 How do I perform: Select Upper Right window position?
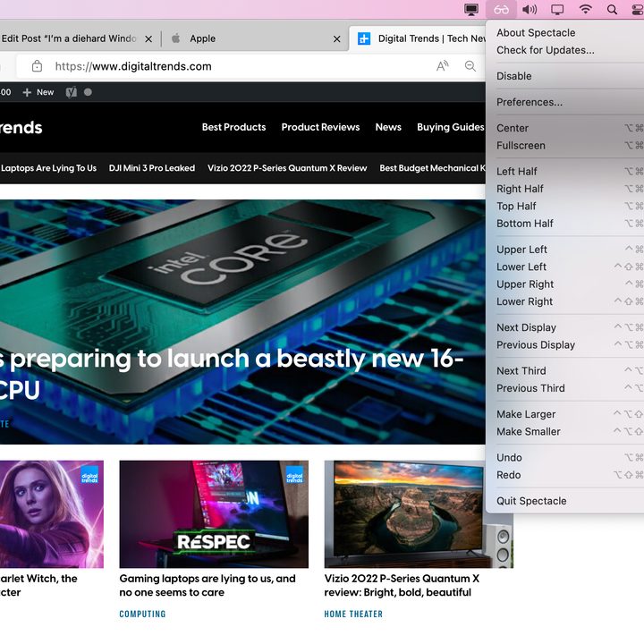pos(564,284)
